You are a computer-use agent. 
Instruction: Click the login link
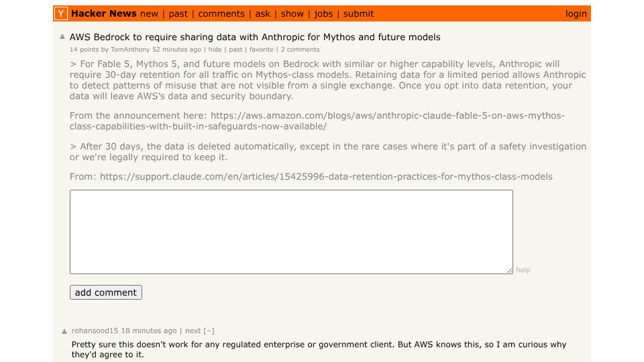point(576,13)
